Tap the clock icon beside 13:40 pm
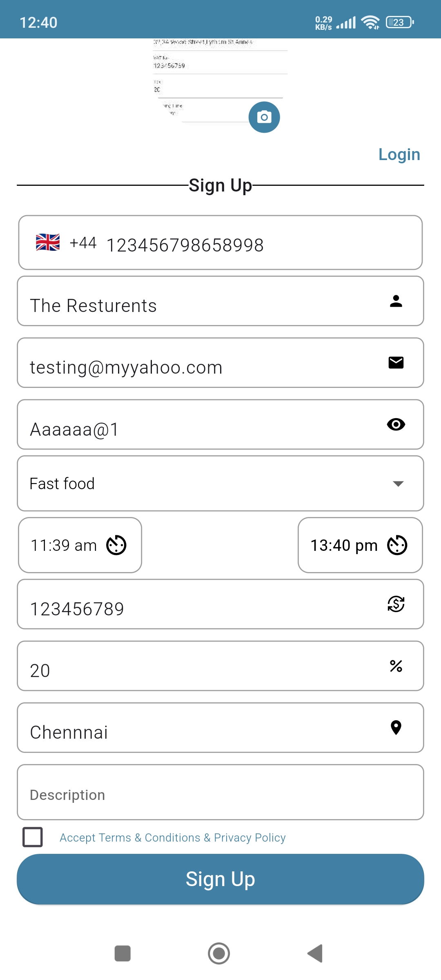 coord(397,545)
